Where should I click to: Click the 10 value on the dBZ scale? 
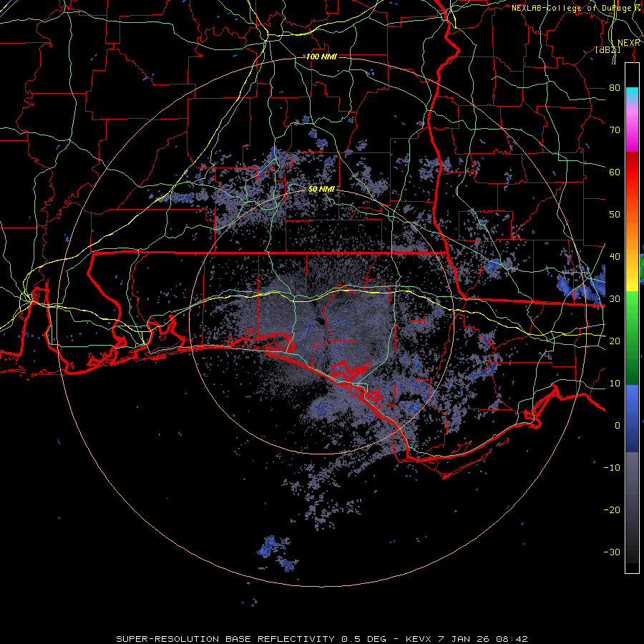615,384
